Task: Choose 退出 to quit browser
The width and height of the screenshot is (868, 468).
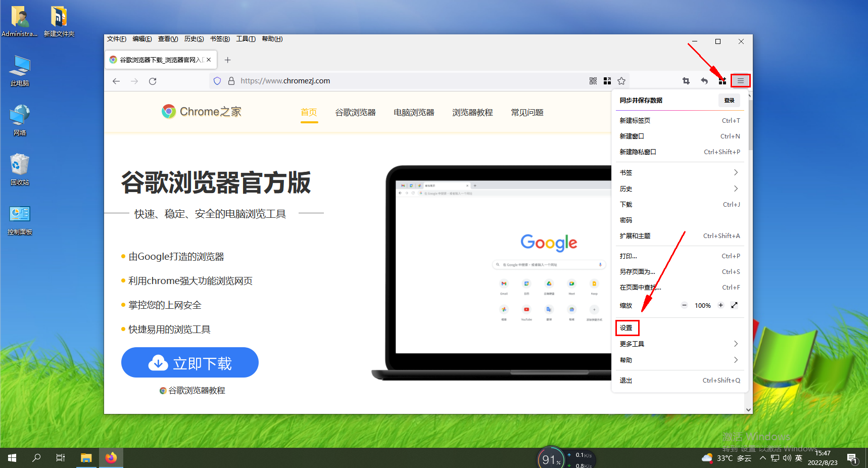Action: pyautogui.click(x=680, y=381)
